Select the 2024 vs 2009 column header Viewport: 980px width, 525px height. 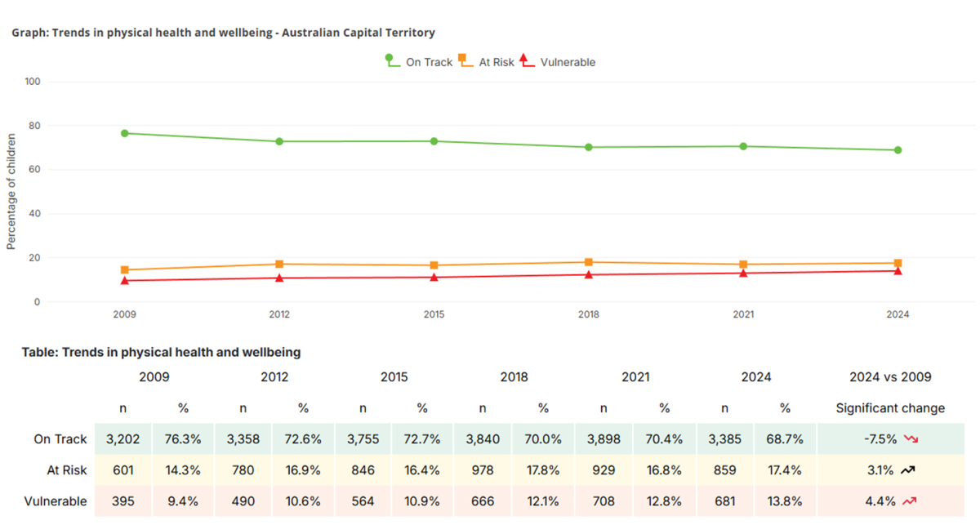(889, 377)
